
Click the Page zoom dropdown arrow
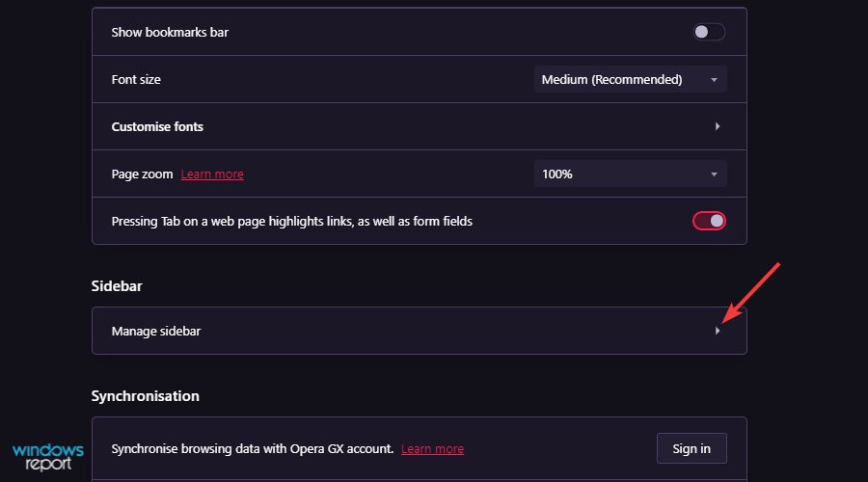714,174
